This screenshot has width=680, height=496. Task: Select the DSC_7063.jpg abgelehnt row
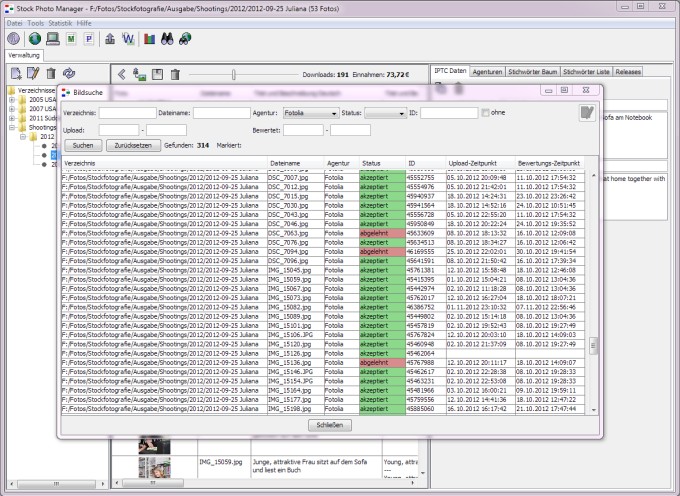tap(323, 233)
